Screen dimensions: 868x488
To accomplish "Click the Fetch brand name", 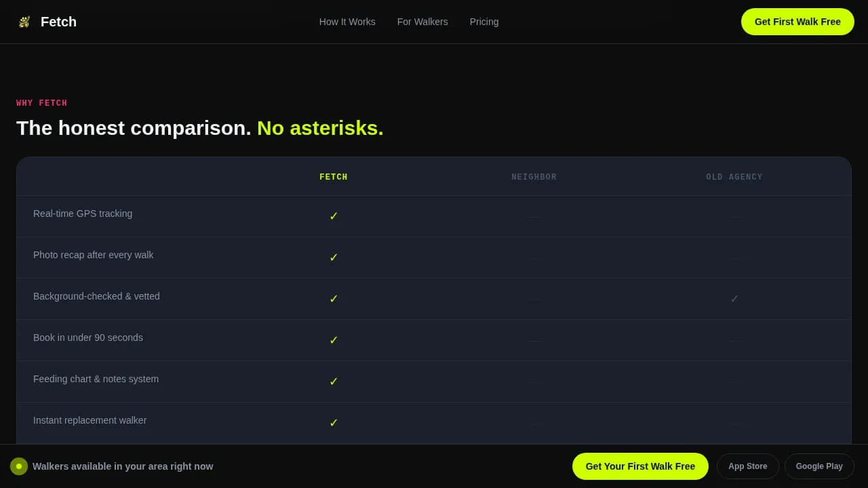I will point(58,22).
